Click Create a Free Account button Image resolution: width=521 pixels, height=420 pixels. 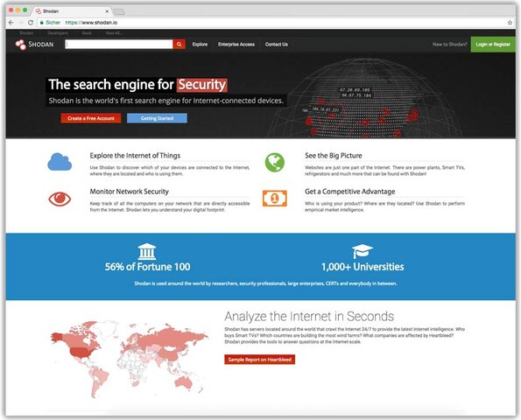point(91,118)
